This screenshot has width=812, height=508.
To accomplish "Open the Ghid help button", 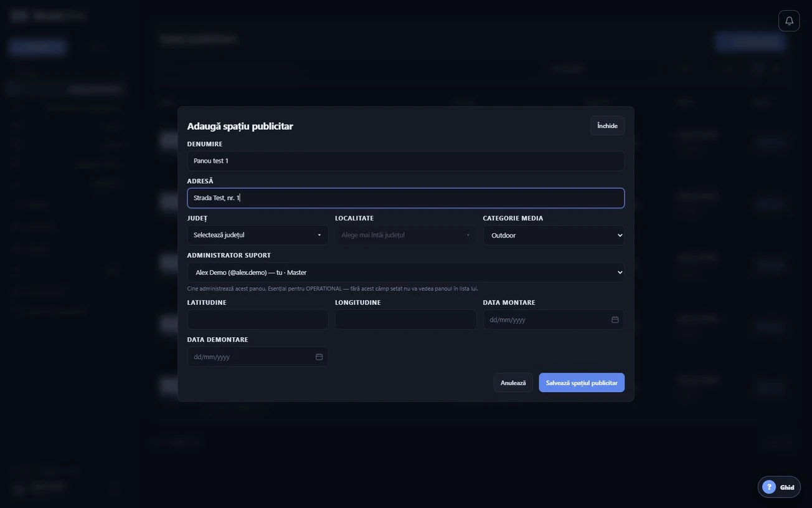I will click(779, 487).
